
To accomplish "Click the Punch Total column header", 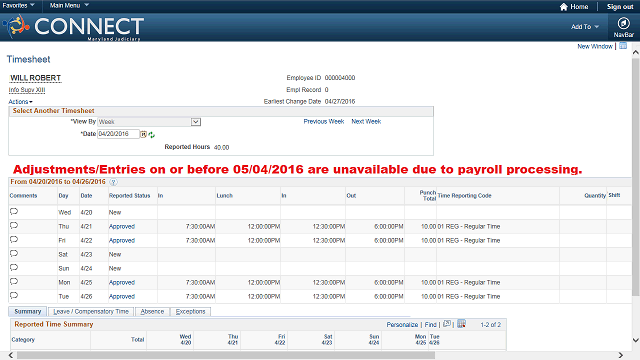I will pyautogui.click(x=428, y=196).
